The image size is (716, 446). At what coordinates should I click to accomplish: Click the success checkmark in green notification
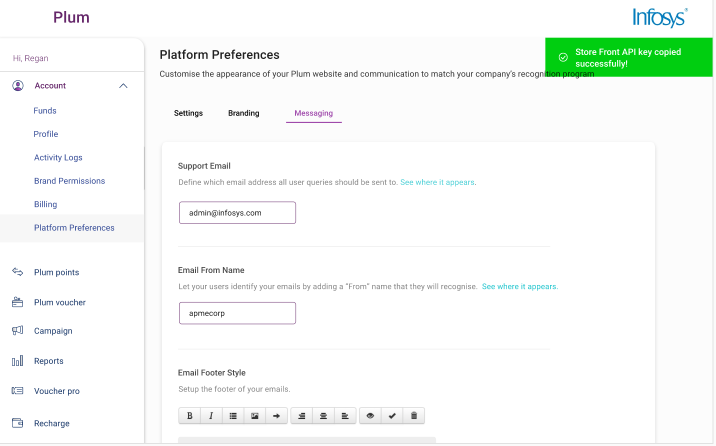(x=563, y=58)
